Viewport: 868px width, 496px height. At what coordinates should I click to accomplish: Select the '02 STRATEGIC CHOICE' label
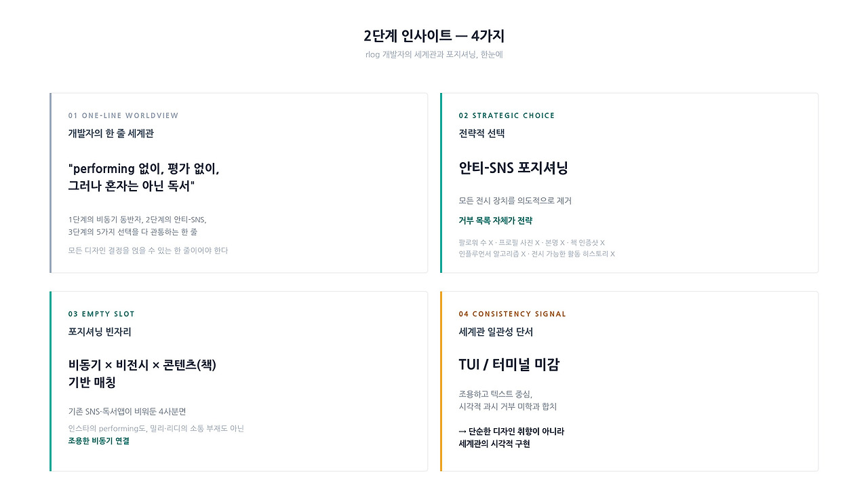(507, 115)
